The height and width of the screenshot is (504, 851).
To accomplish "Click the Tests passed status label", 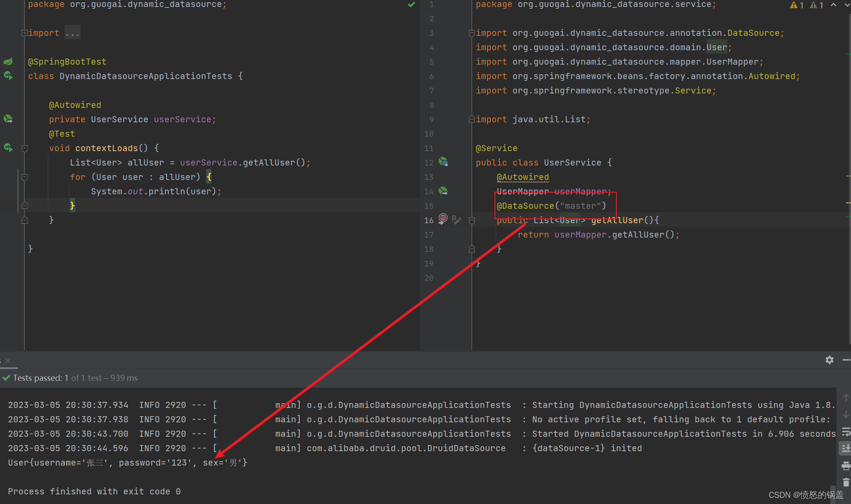I will coord(37,378).
